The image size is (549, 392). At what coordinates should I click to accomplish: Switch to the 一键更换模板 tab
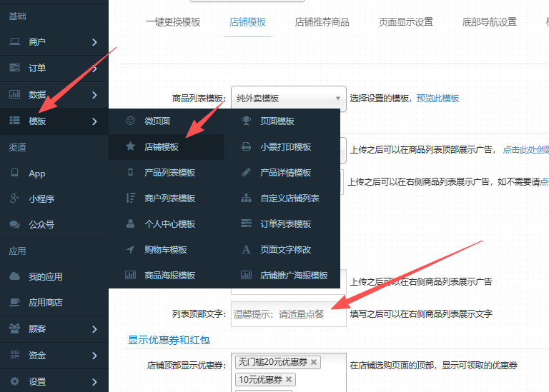(x=173, y=22)
